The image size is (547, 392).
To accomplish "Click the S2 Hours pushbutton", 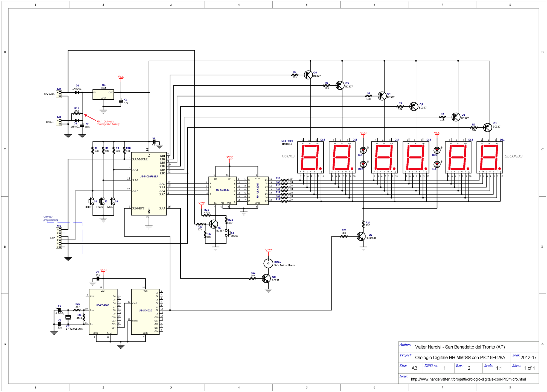I will [102, 201].
